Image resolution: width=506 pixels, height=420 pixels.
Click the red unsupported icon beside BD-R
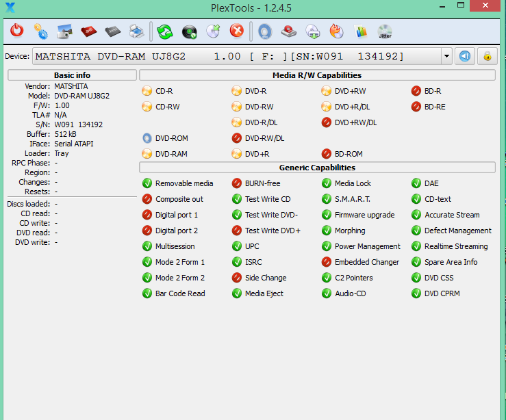point(416,91)
